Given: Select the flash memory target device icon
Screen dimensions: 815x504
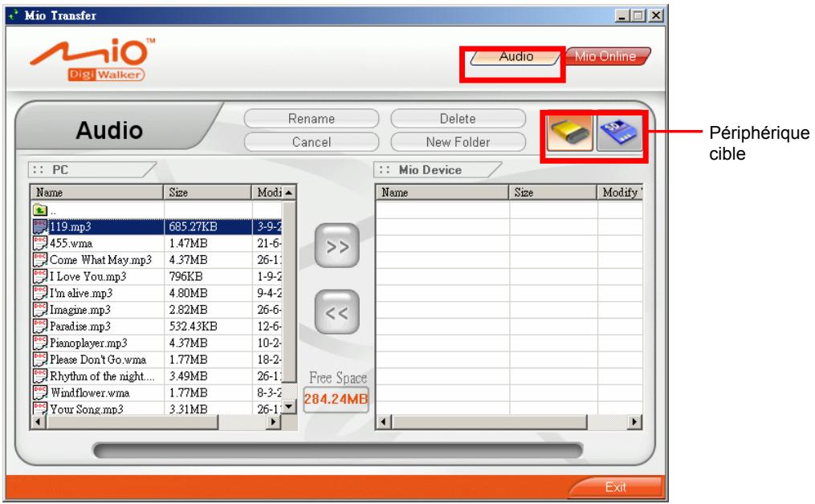Looking at the screenshot, I should coord(570,132).
